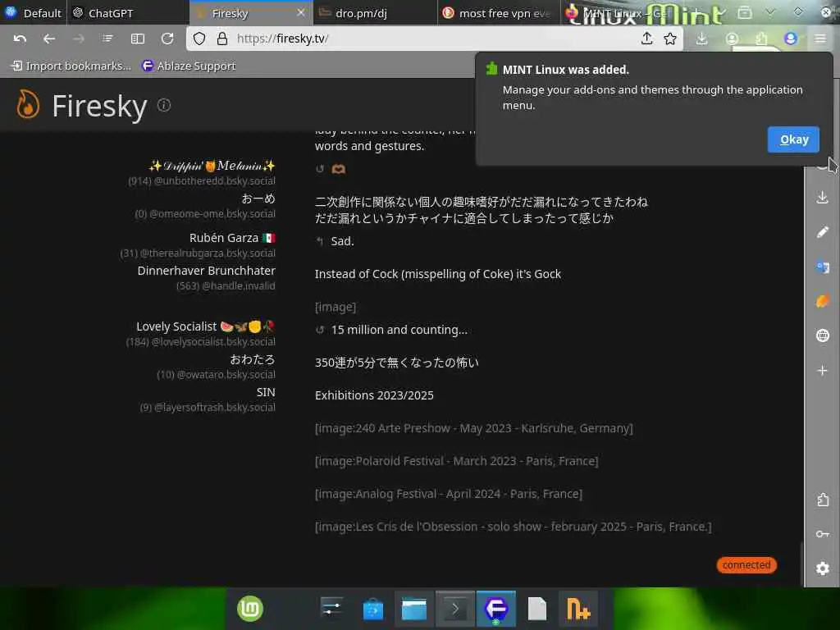840x630 pixels.
Task: Open the hamburger application menu
Action: [x=820, y=39]
